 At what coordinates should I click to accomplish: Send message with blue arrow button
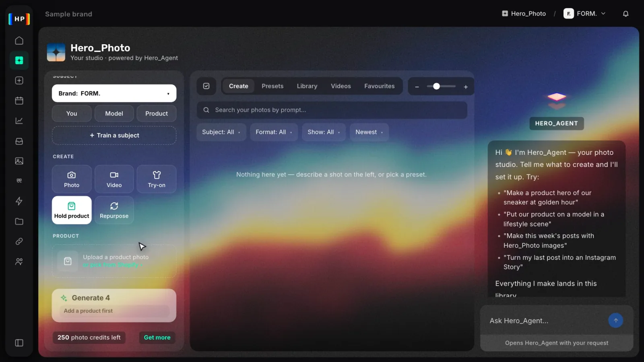615,321
